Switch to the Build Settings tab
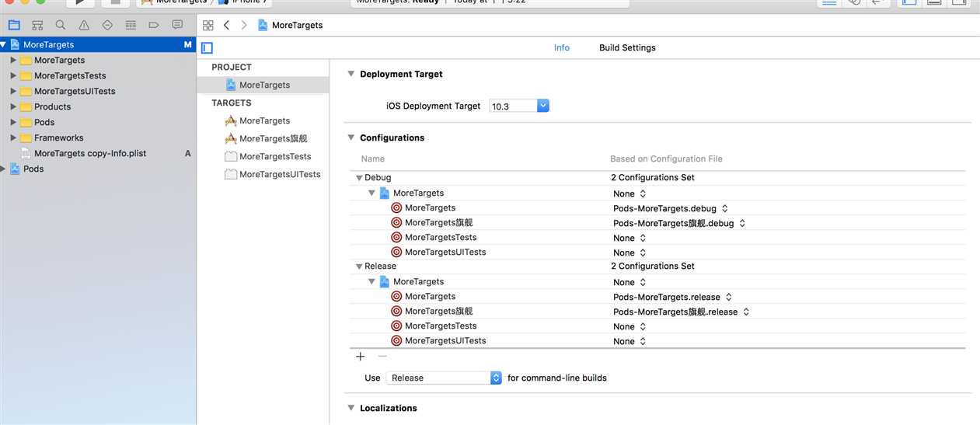980x425 pixels. 627,47
